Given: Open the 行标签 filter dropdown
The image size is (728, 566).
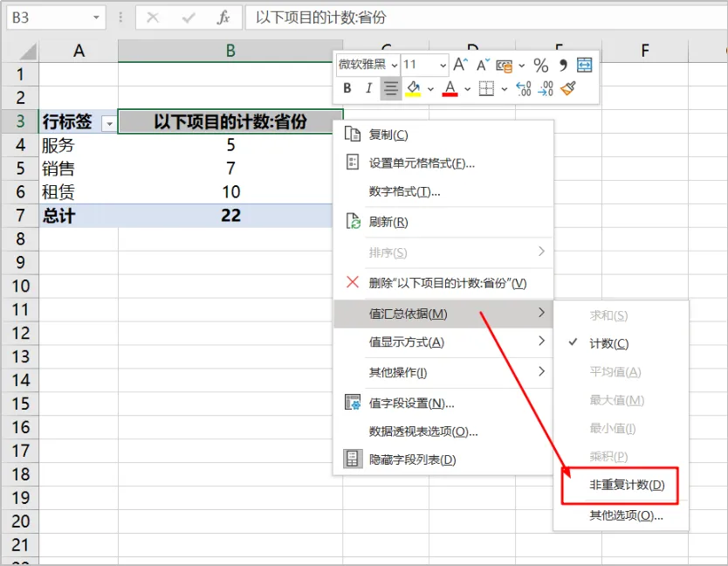Looking at the screenshot, I should tap(109, 124).
